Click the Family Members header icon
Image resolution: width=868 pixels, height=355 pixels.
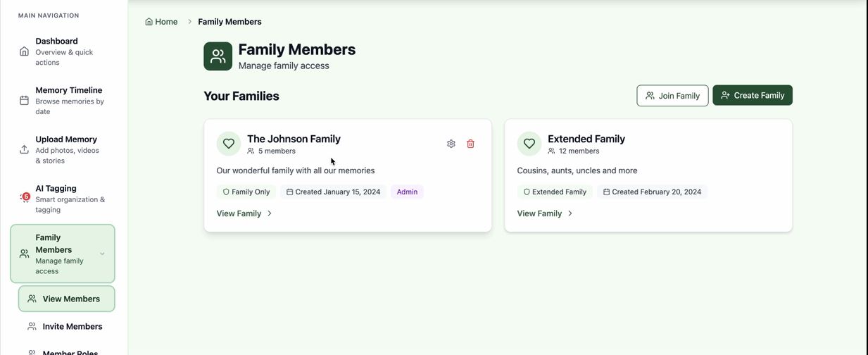pos(218,56)
